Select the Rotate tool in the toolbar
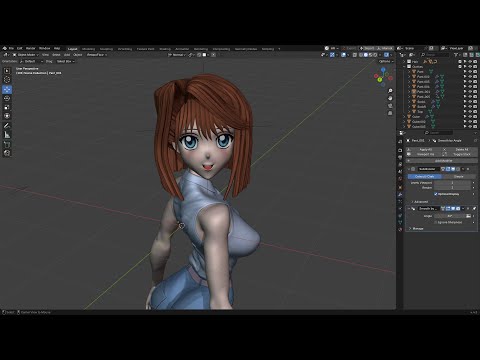 coord(7,98)
